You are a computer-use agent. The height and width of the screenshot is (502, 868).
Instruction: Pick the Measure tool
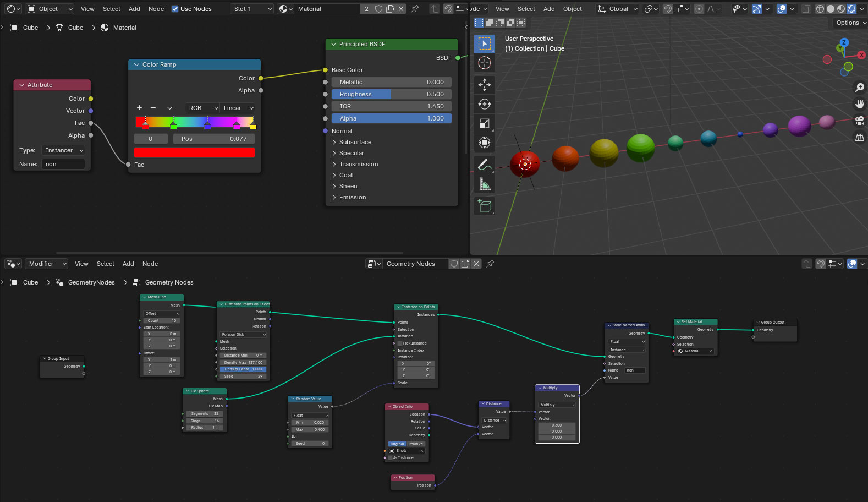tap(484, 184)
